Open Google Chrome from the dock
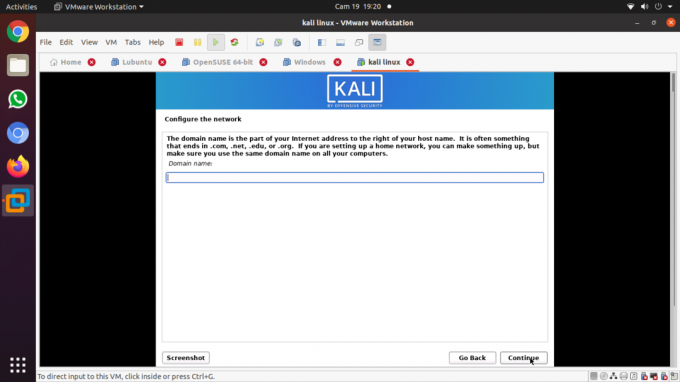The width and height of the screenshot is (680, 382). [x=18, y=31]
